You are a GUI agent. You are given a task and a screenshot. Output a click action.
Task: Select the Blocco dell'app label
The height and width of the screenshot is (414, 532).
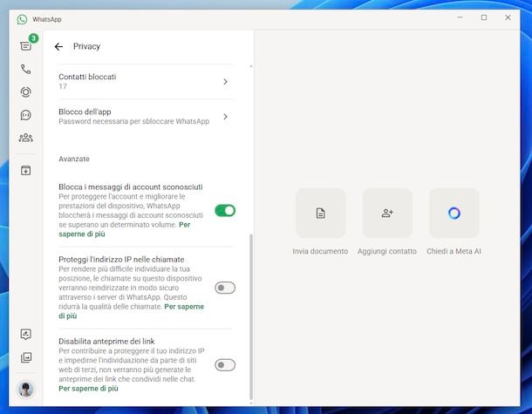tap(85, 112)
